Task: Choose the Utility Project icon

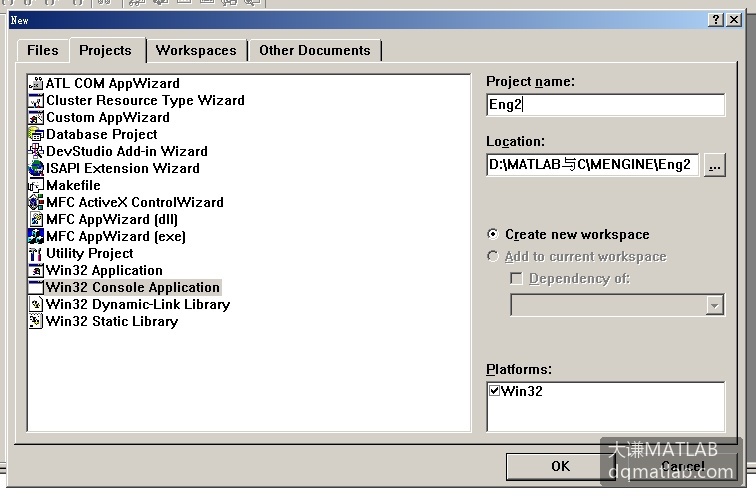Action: click(36, 253)
